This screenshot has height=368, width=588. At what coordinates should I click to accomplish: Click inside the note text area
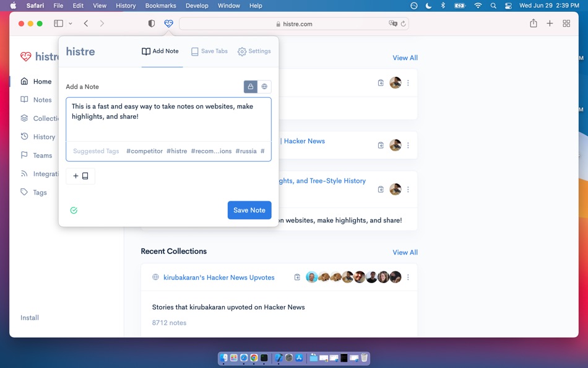click(x=168, y=120)
